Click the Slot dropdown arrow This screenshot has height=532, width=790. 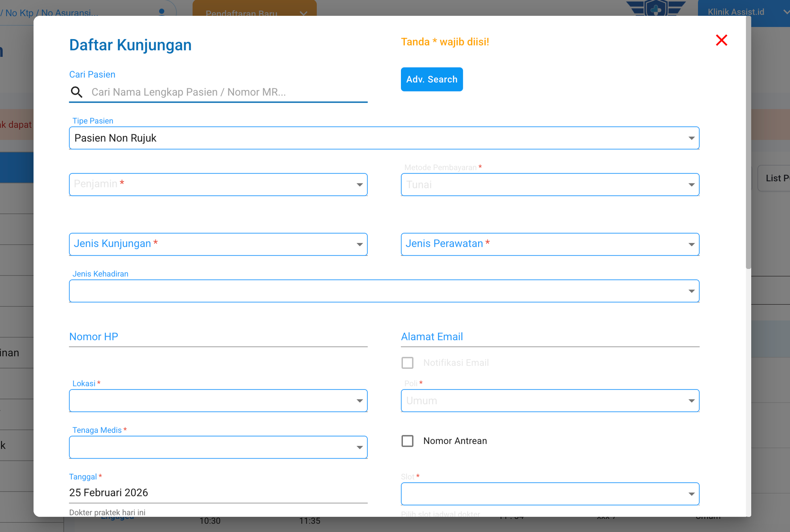691,494
